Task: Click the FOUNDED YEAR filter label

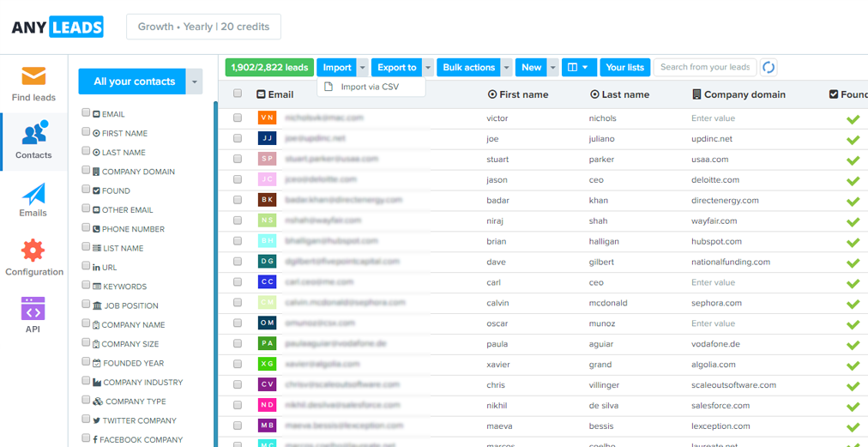Action: [x=134, y=364]
